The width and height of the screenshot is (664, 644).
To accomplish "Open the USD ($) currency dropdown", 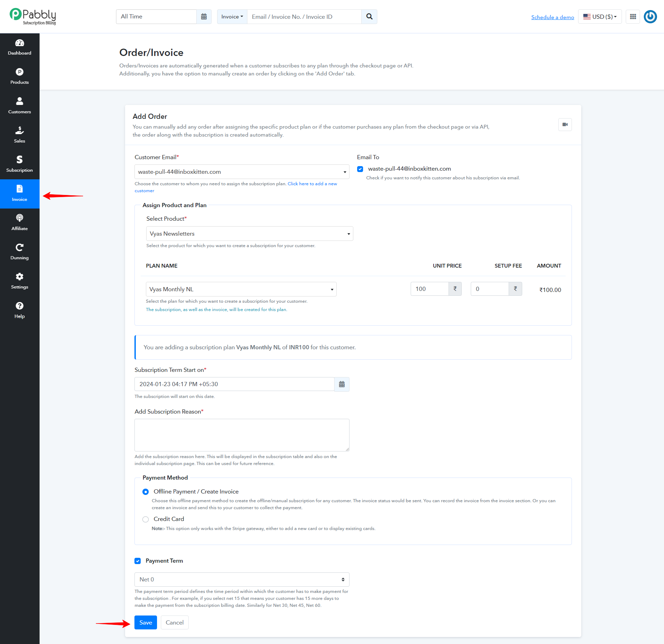I will pyautogui.click(x=600, y=17).
